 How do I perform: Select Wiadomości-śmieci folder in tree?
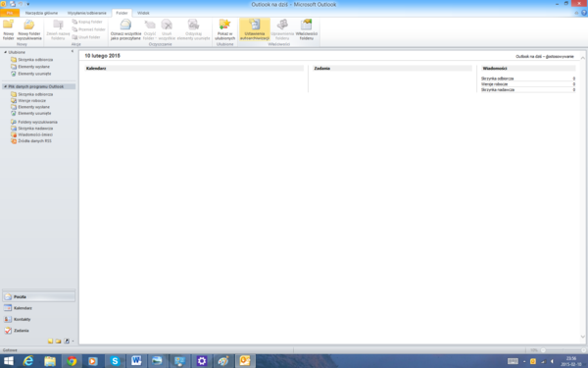35,134
